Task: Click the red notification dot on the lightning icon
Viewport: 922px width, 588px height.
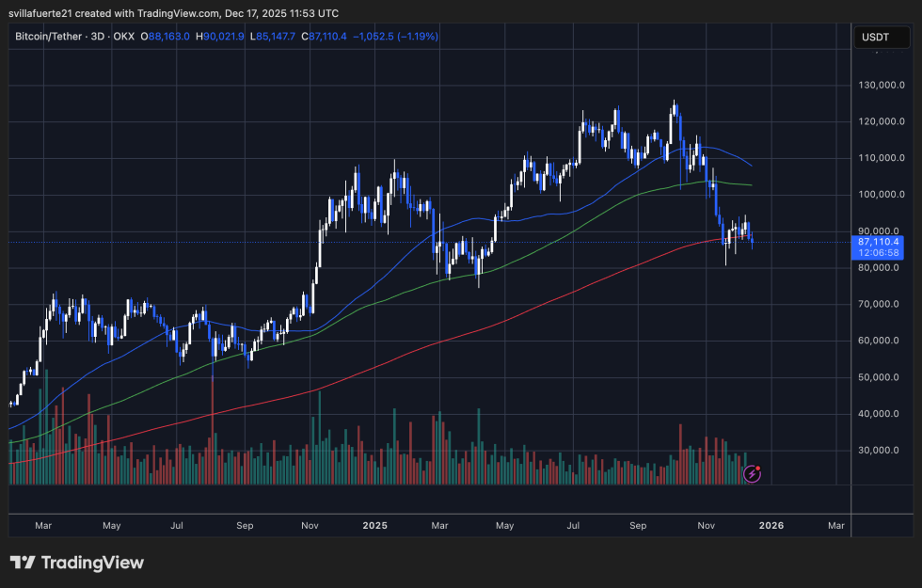Action: 757,468
